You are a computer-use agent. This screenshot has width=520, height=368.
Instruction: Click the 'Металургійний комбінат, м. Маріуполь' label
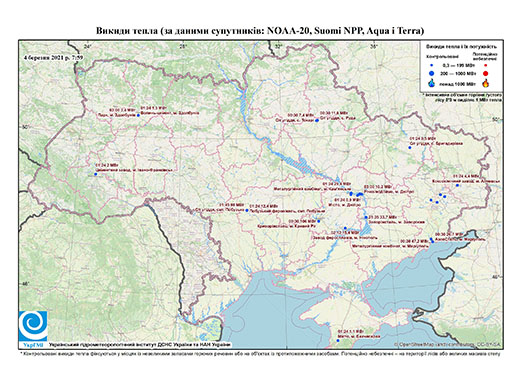tap(390, 245)
